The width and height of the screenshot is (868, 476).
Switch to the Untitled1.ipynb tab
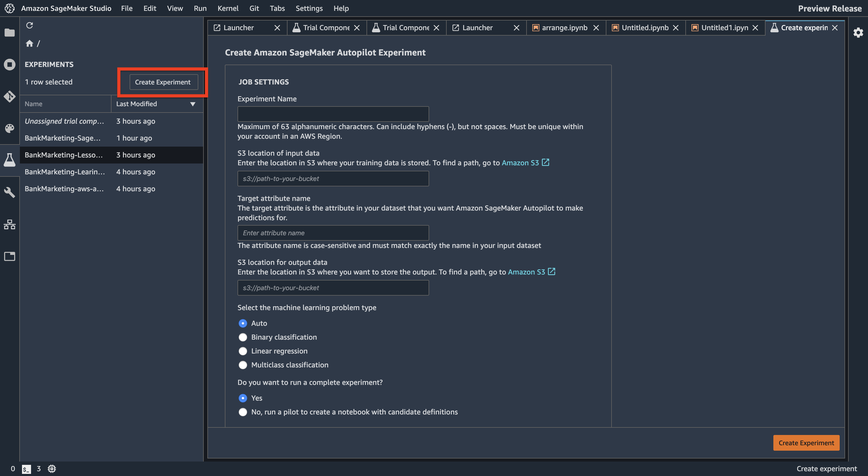click(x=725, y=28)
